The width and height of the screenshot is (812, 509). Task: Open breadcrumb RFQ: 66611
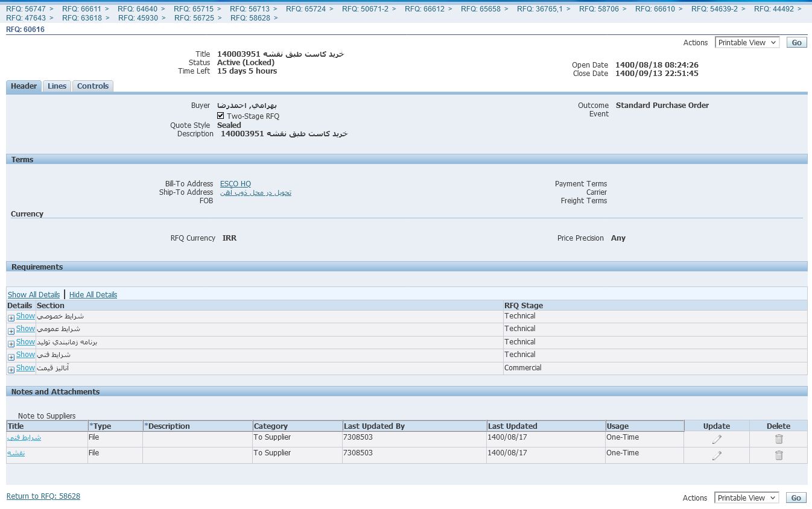click(81, 9)
